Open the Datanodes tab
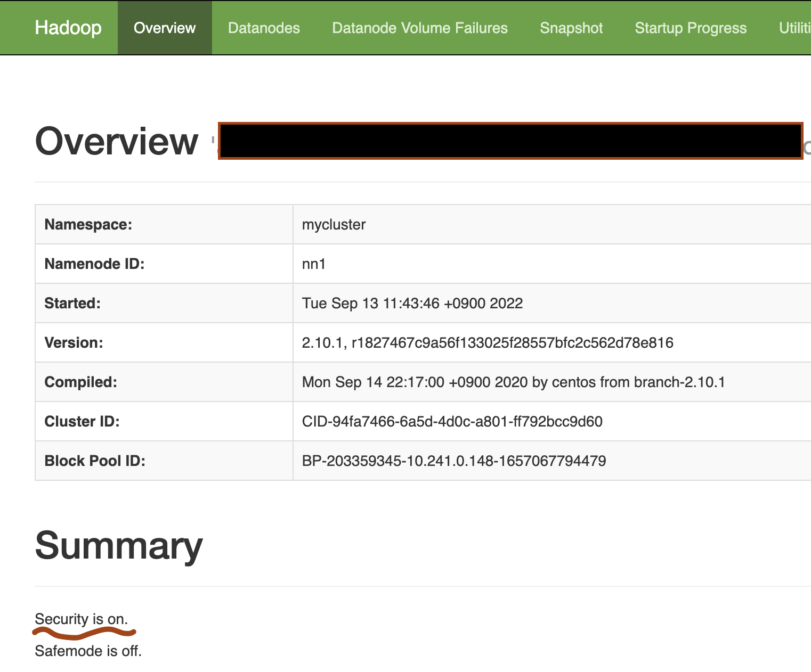The height and width of the screenshot is (672, 811). [x=264, y=28]
